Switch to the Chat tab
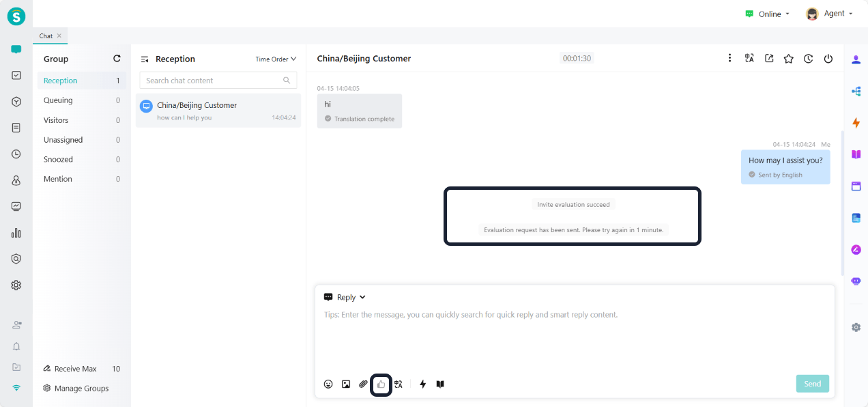This screenshot has height=407, width=868. [46, 36]
